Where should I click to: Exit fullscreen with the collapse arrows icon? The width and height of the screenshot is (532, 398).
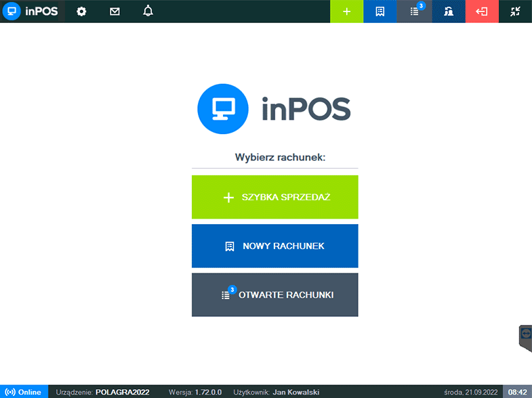516,12
